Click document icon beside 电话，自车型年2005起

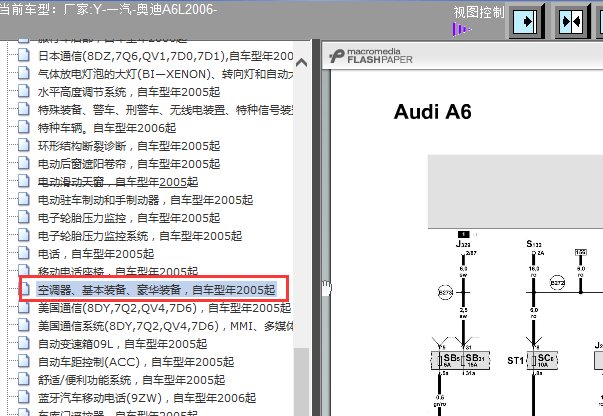[23, 253]
